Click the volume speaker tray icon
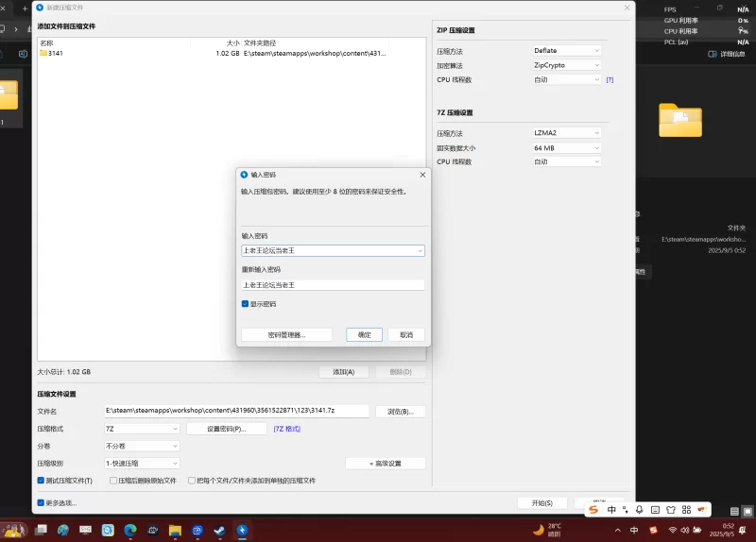 tap(684, 530)
